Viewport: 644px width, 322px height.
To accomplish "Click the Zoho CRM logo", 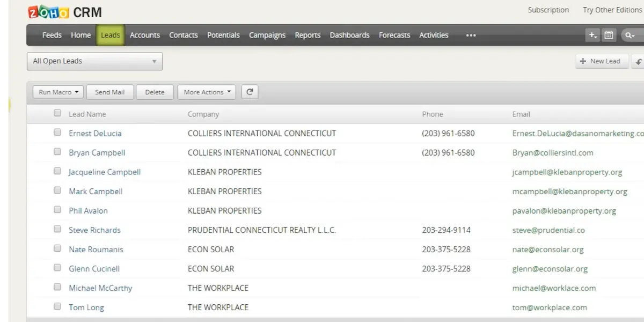I will [x=65, y=12].
